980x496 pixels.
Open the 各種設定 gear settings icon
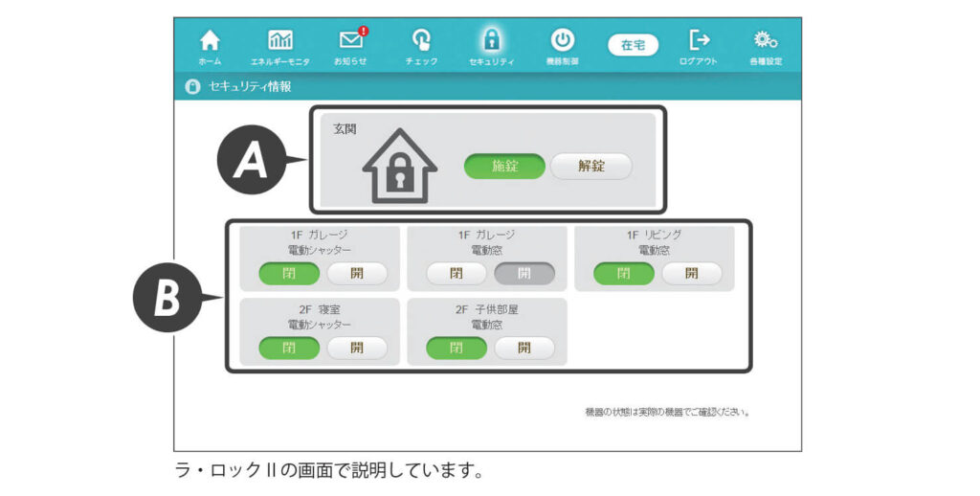coord(766,40)
